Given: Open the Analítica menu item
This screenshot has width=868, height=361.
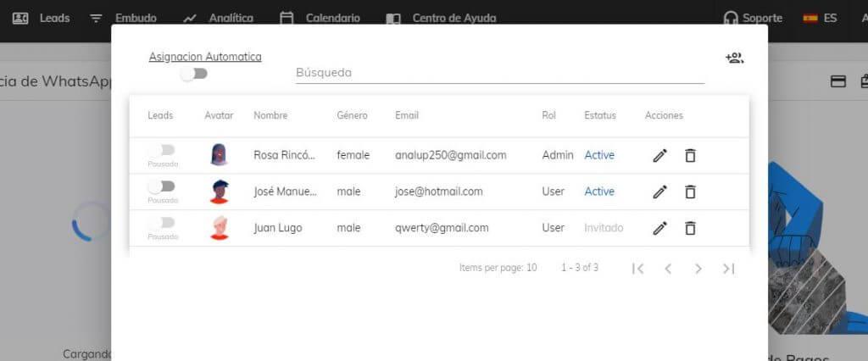Looking at the screenshot, I should click(x=231, y=19).
